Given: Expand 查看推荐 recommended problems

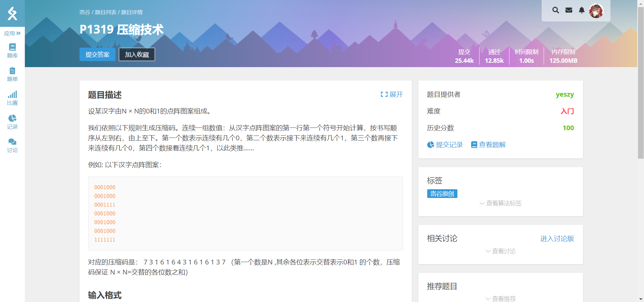Looking at the screenshot, I should click(500, 299).
